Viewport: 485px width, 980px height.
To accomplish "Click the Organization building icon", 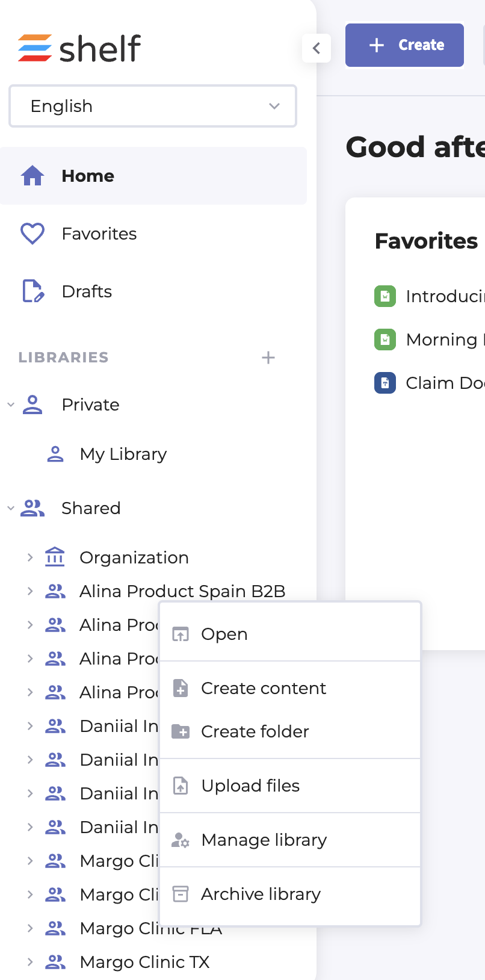I will pos(55,557).
